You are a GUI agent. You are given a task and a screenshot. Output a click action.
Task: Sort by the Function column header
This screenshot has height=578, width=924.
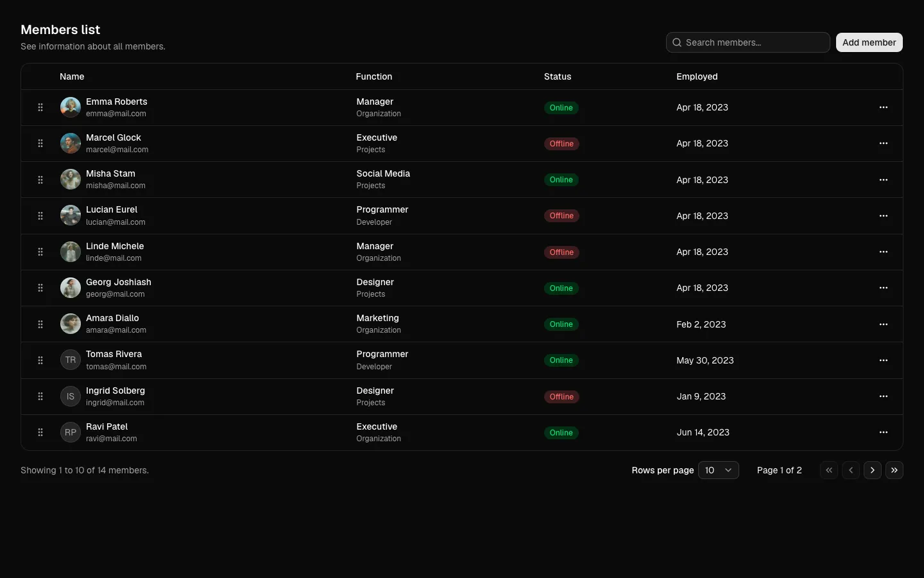click(374, 76)
